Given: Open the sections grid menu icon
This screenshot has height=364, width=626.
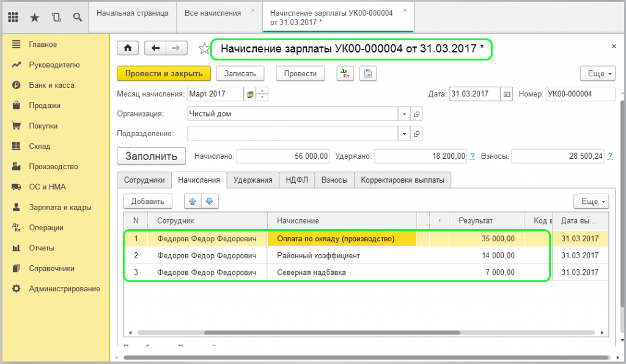Looking at the screenshot, I should tap(13, 17).
